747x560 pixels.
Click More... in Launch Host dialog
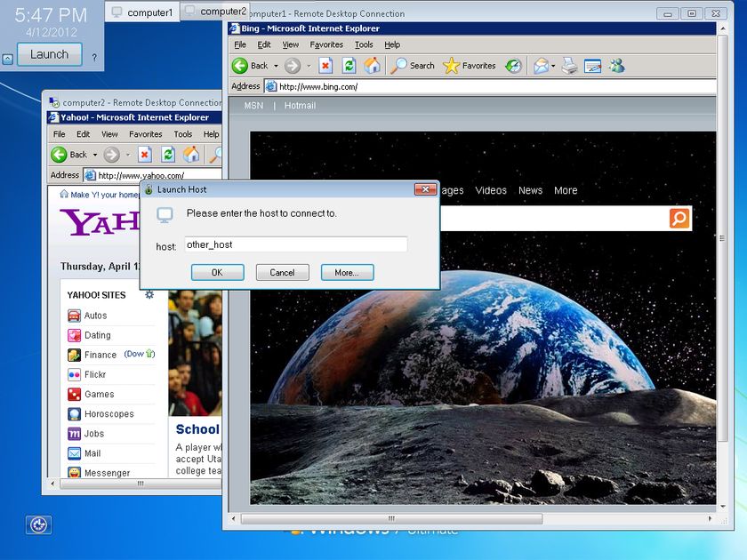348,272
